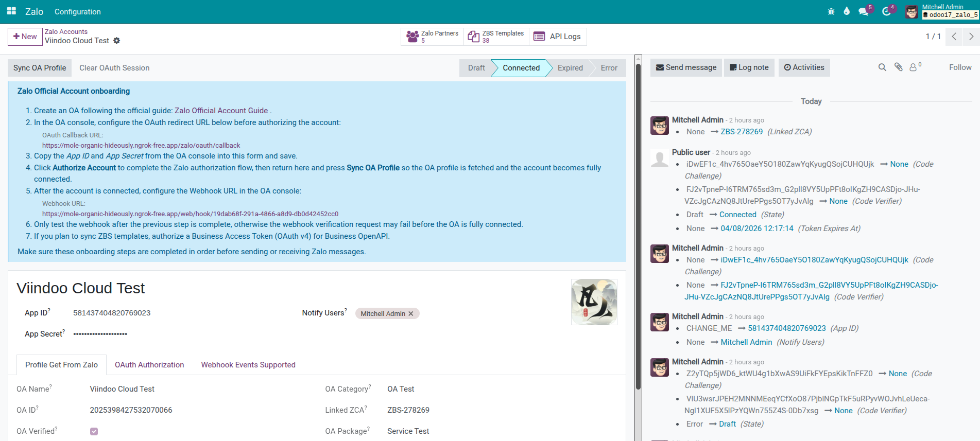Open the conversations chat icon
Image resolution: width=980 pixels, height=441 pixels.
(x=864, y=11)
